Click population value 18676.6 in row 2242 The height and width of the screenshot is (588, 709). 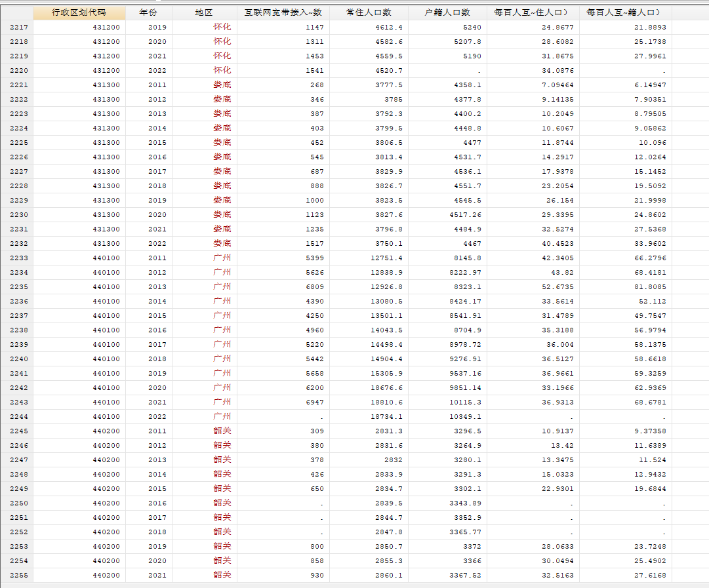pos(386,388)
